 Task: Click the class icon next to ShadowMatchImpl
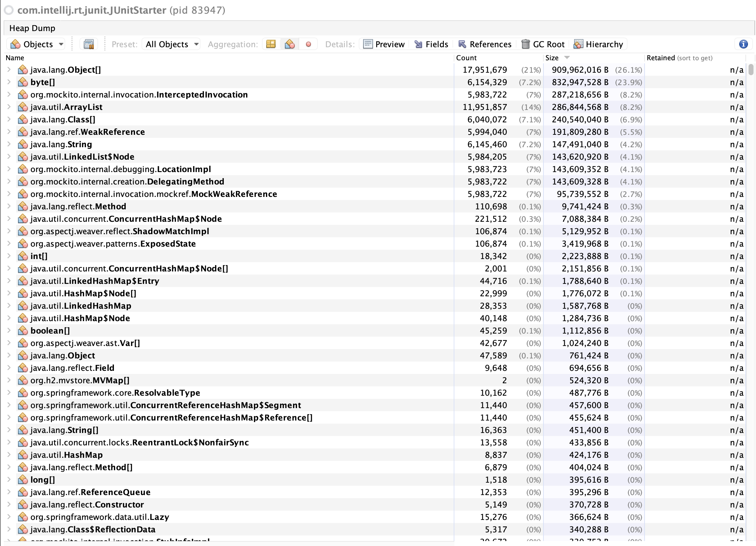click(x=23, y=231)
